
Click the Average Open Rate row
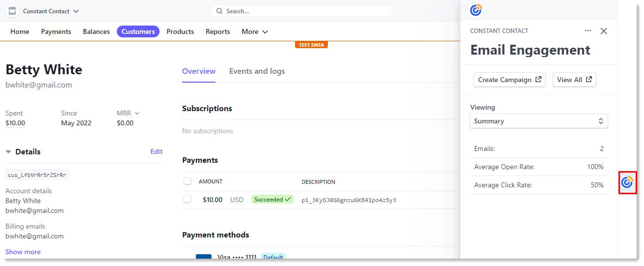[x=539, y=167]
